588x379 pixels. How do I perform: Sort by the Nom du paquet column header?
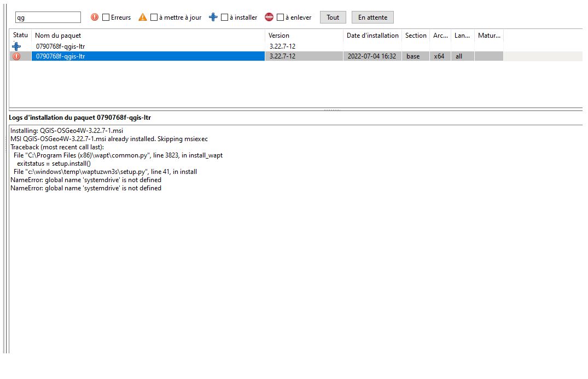(148, 35)
